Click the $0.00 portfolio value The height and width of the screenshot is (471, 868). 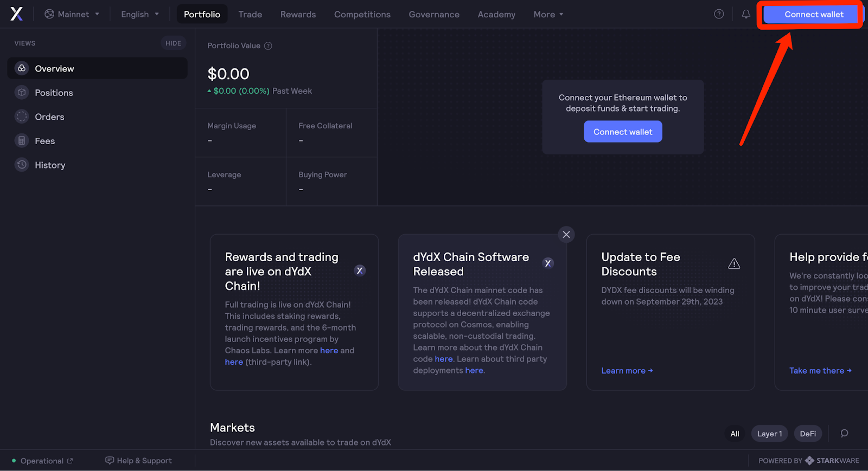coord(228,74)
